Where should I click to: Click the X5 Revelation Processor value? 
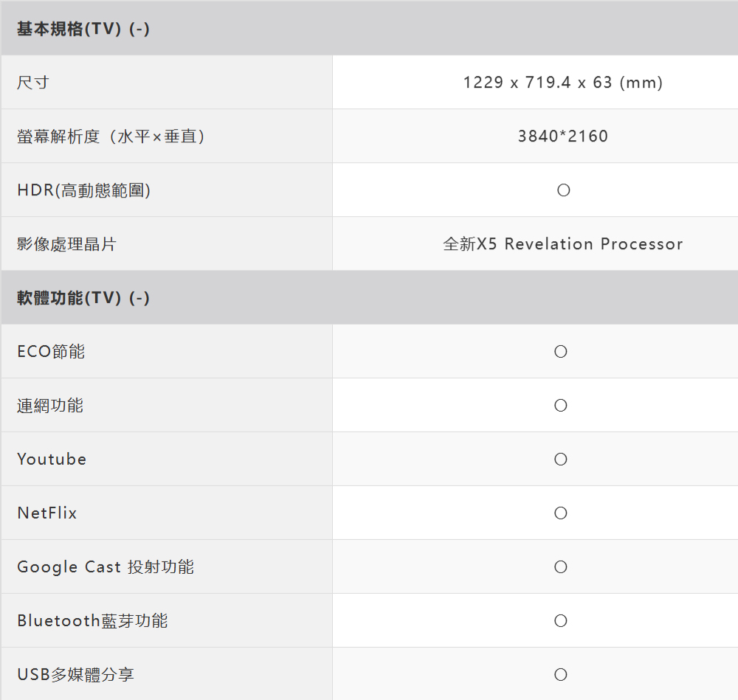click(562, 244)
